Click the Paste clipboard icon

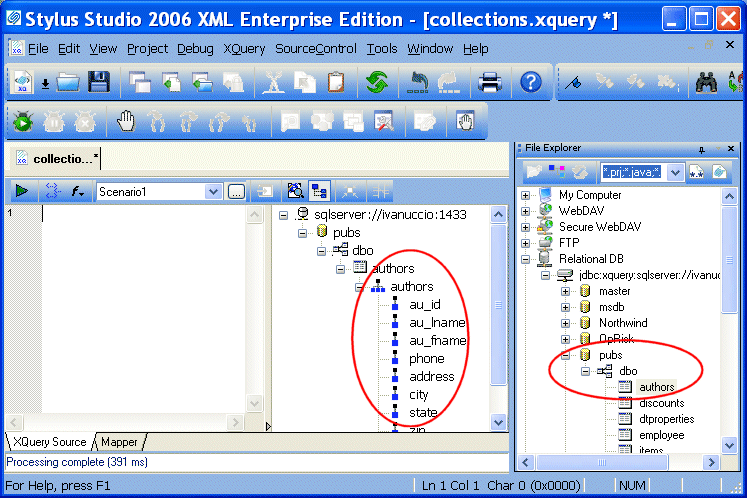tap(336, 82)
